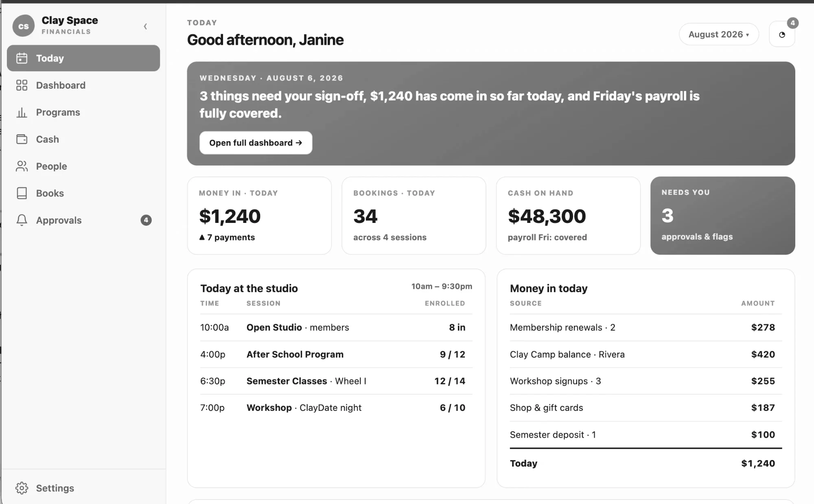Click the People icon in sidebar
The image size is (814, 504).
click(22, 166)
